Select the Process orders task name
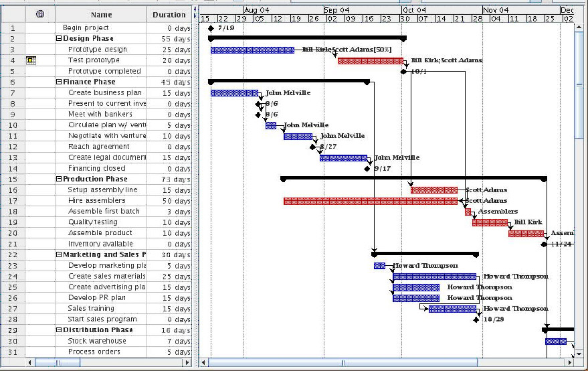588x371 pixels. pos(94,352)
